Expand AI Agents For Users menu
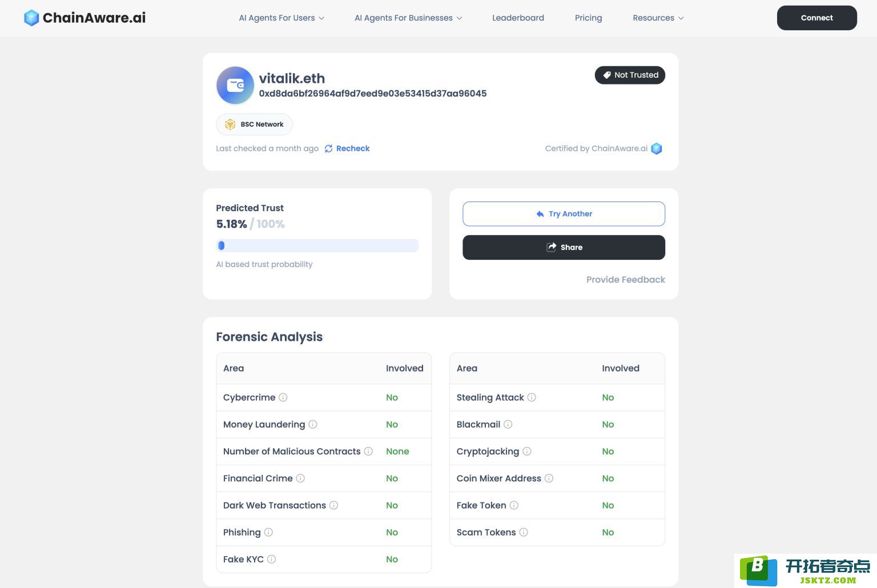 point(281,18)
